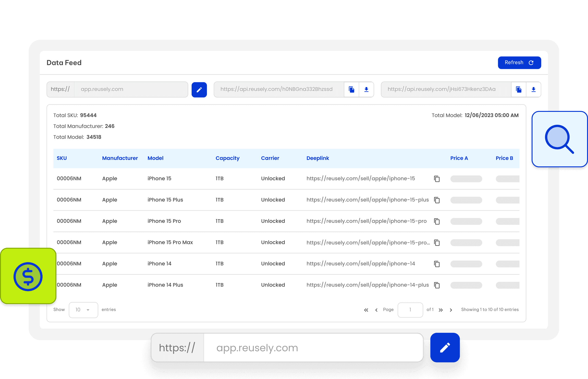This screenshot has width=588, height=379.
Task: Go to the previous page using the chevron
Action: [x=376, y=310]
